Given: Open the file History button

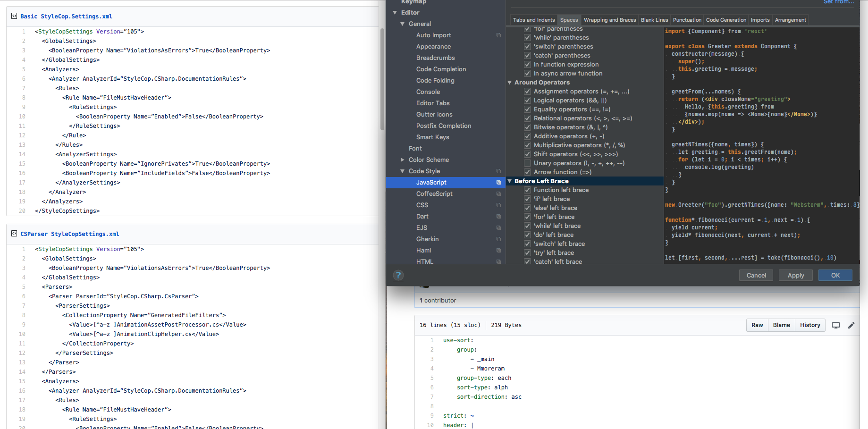Looking at the screenshot, I should point(810,325).
